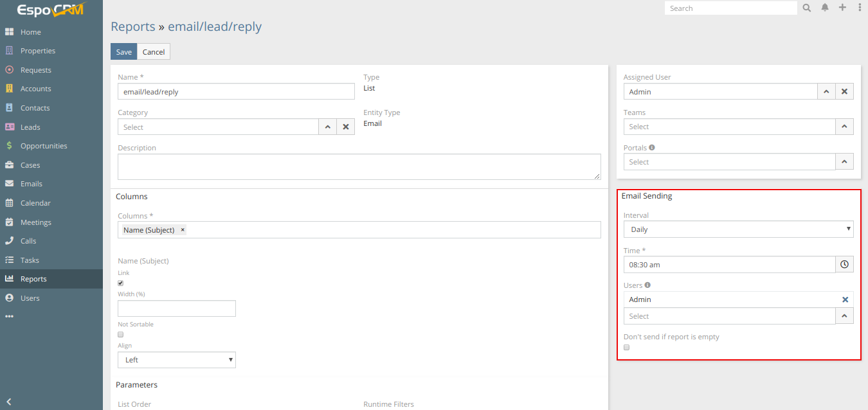Go to Leads in sidebar

click(x=30, y=127)
